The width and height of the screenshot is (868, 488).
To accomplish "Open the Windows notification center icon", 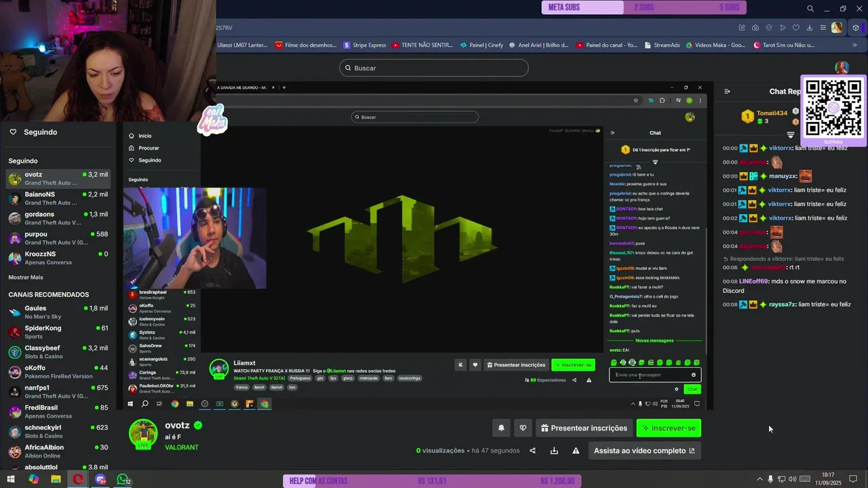I will coord(853,479).
